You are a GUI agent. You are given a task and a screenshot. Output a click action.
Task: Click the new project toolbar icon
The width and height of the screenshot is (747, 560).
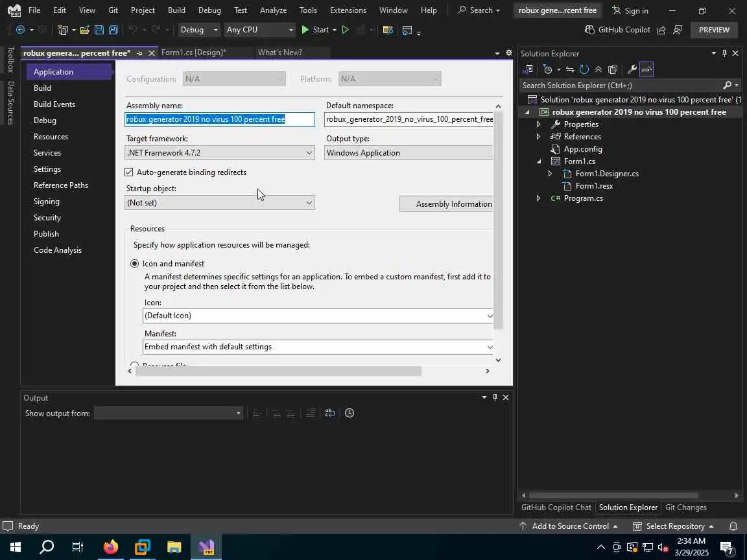pos(63,30)
